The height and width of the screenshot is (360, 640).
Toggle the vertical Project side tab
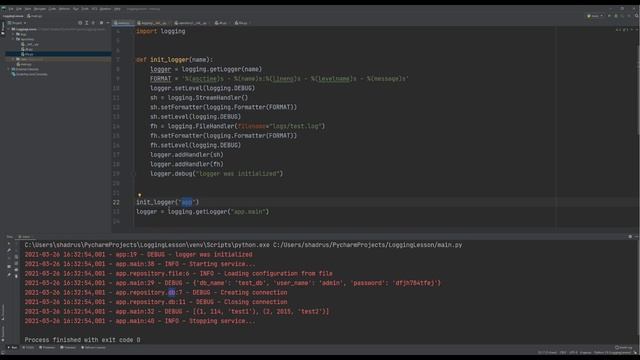tap(2, 29)
